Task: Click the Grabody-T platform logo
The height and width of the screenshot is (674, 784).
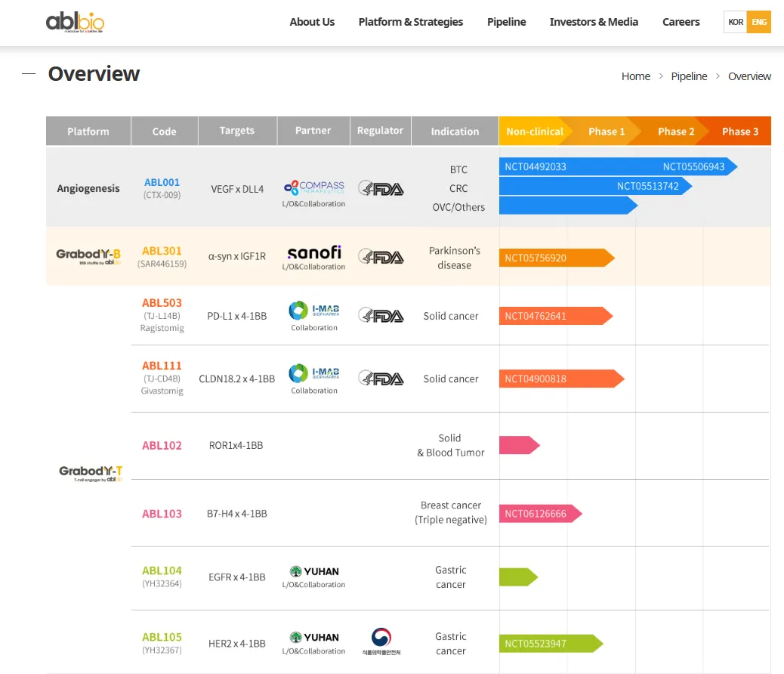Action: 91,472
